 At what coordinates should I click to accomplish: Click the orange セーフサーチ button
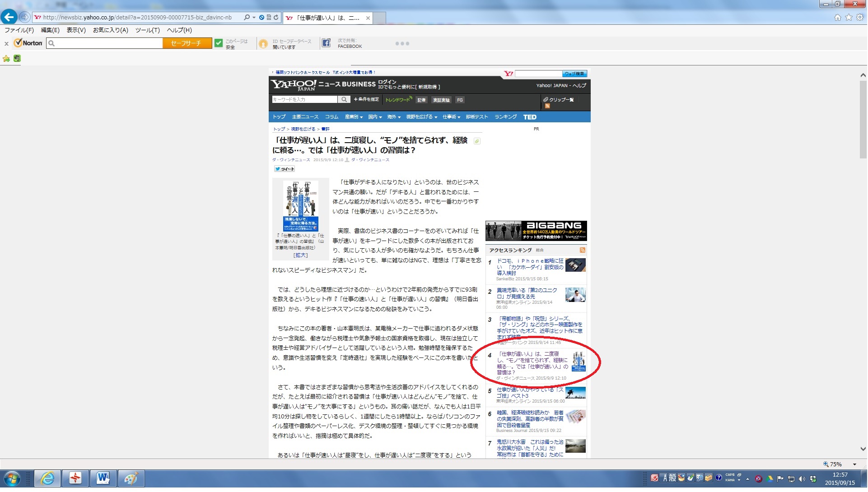(187, 43)
